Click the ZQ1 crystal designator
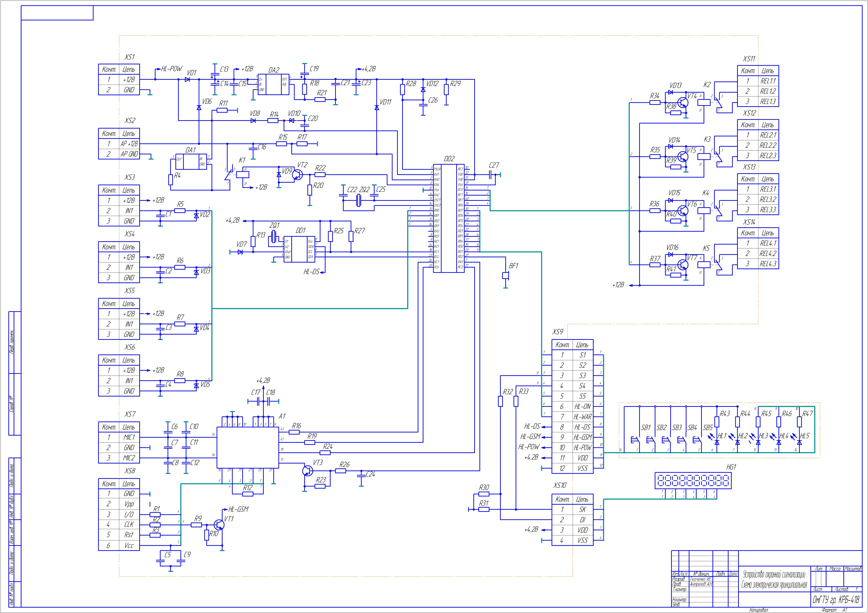Viewport: 868px width, 613px height. pos(274,225)
